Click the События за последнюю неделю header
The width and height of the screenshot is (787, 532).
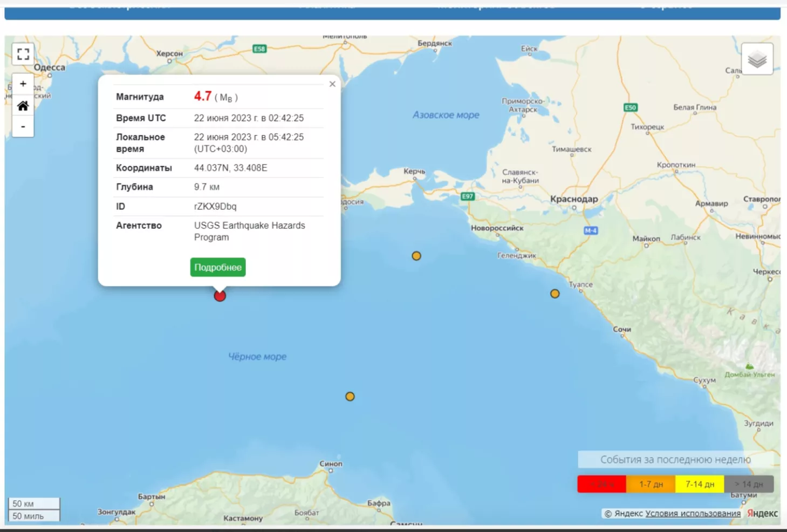(x=675, y=460)
